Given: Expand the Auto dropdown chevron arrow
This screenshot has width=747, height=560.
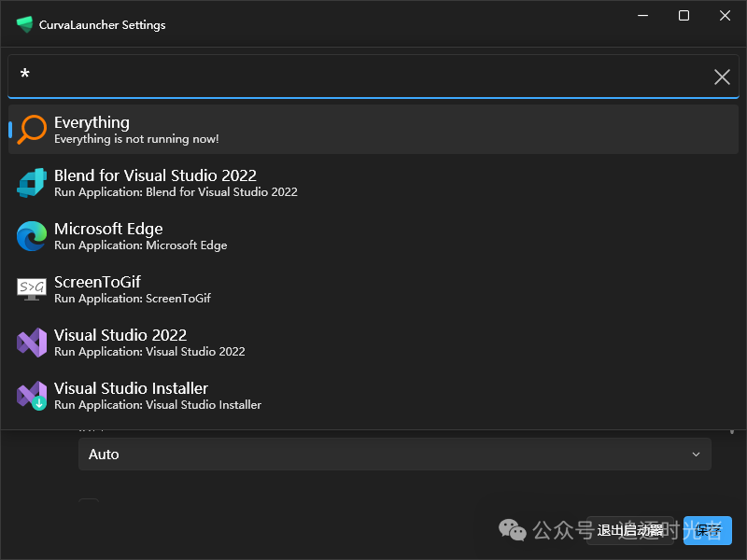Looking at the screenshot, I should point(696,455).
